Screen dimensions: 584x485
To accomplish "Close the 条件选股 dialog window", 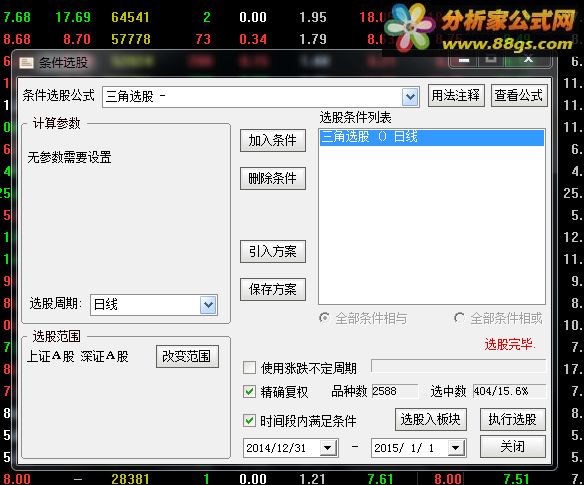I will tap(528, 60).
